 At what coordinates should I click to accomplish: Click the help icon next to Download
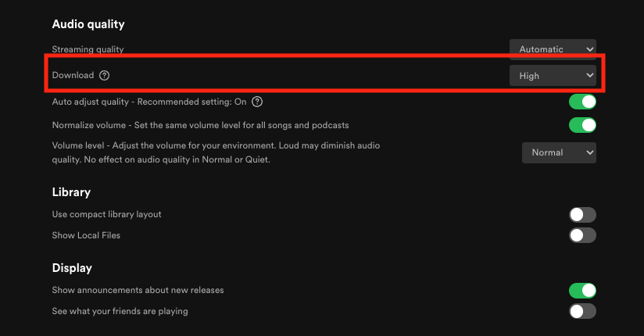104,75
